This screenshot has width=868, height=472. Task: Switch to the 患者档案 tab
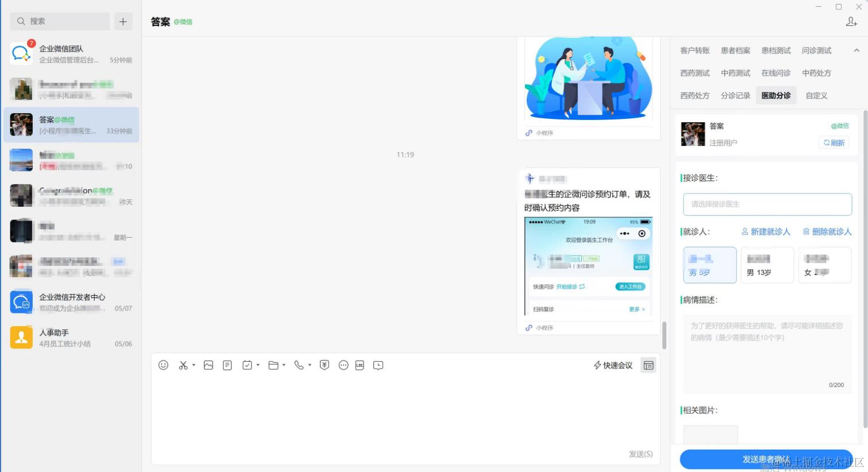click(735, 50)
